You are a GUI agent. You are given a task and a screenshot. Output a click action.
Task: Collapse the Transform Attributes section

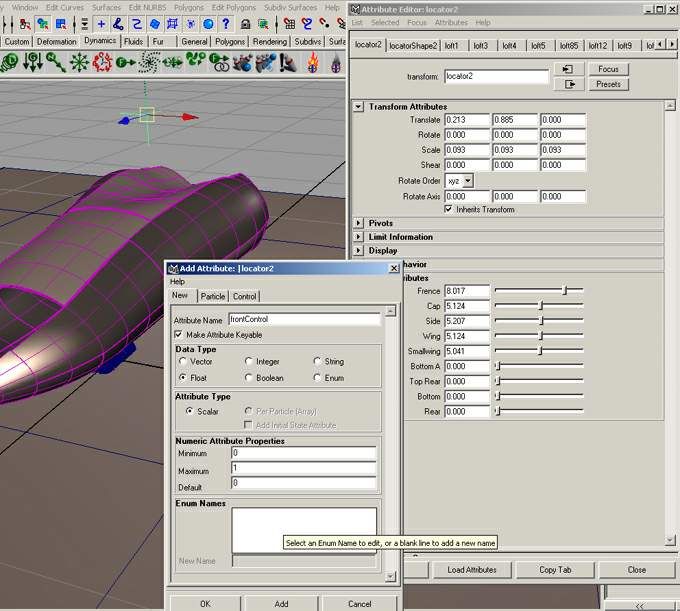pyautogui.click(x=358, y=106)
